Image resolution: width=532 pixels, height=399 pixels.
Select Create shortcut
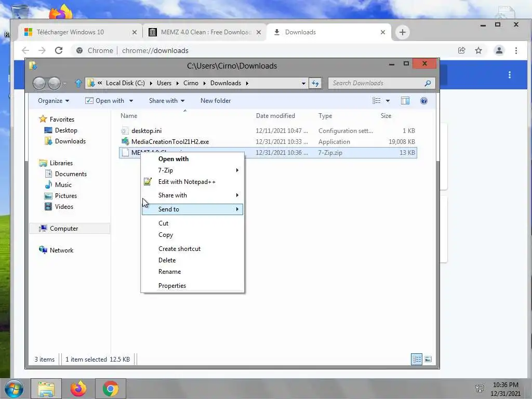(192, 249)
